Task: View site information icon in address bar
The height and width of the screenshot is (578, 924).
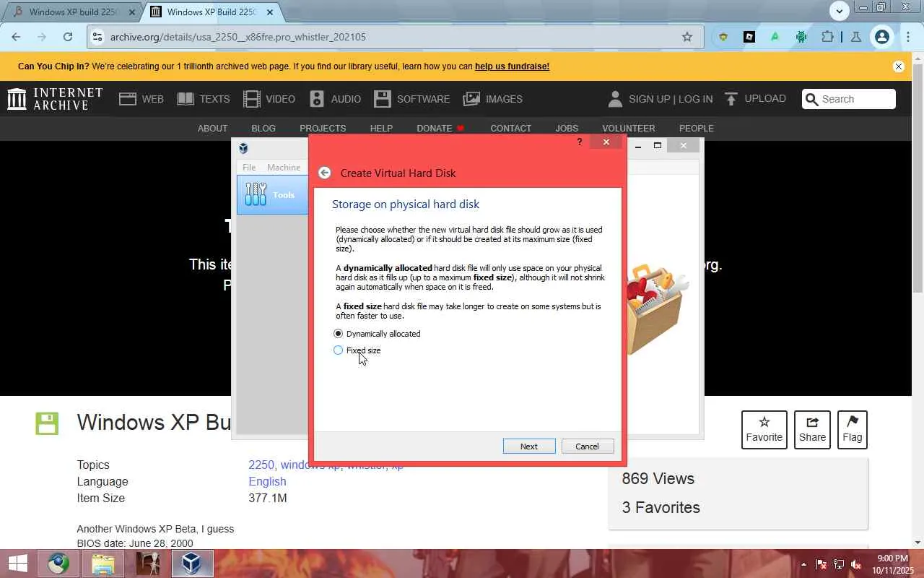Action: (x=97, y=37)
